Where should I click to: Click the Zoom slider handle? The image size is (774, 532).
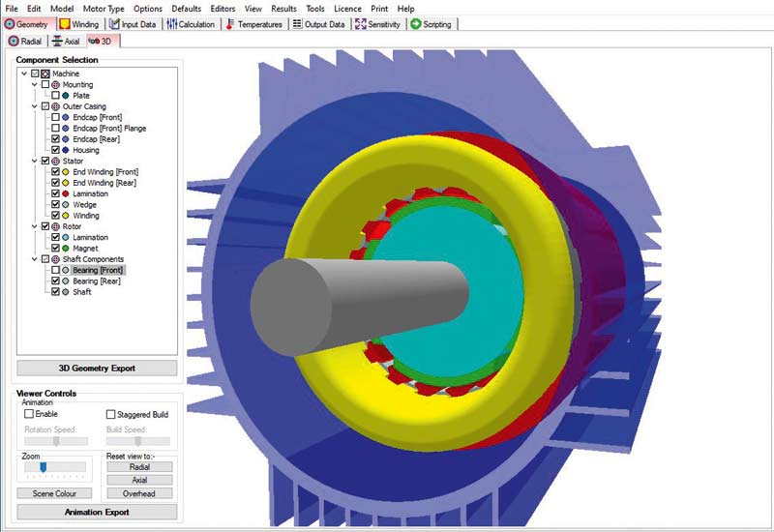coord(43,467)
